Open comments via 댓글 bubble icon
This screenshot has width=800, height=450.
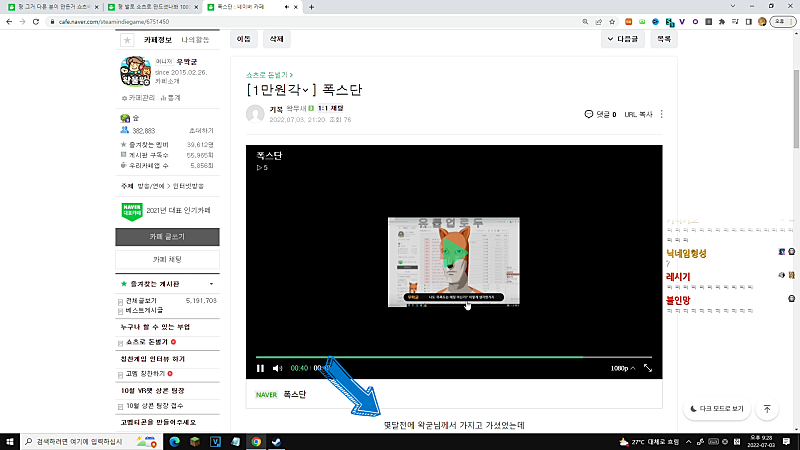pyautogui.click(x=588, y=114)
